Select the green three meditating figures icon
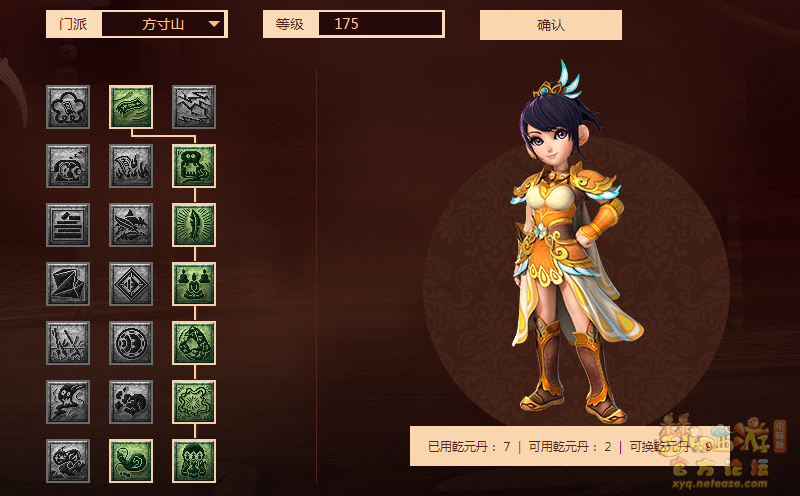Screen dimensions: 800x496 coord(194,284)
